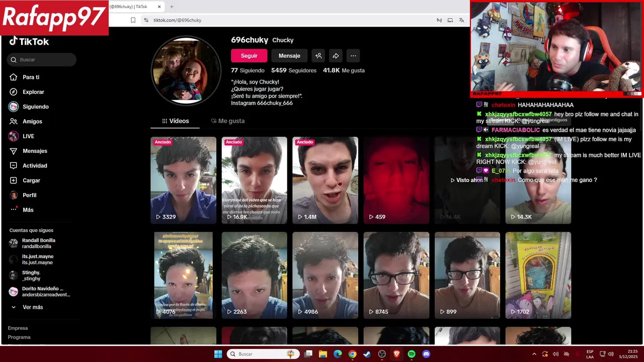Open Discord from the taskbar
This screenshot has height=362, width=644.
(x=426, y=354)
